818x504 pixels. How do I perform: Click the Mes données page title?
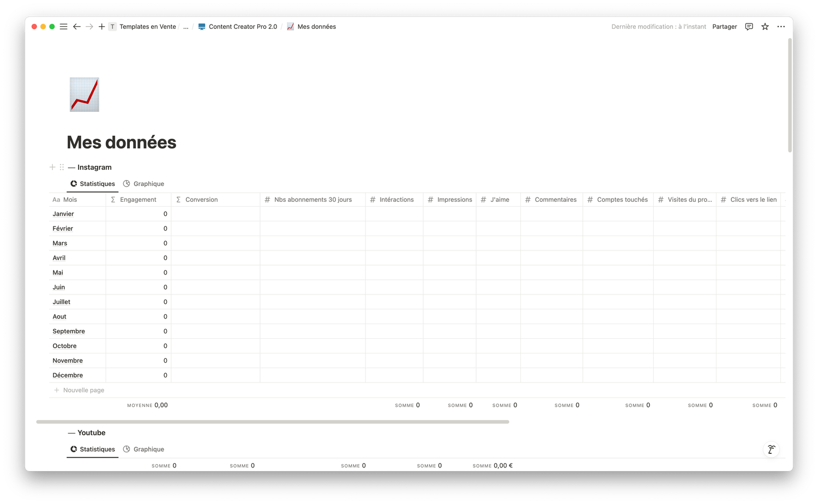click(x=122, y=142)
